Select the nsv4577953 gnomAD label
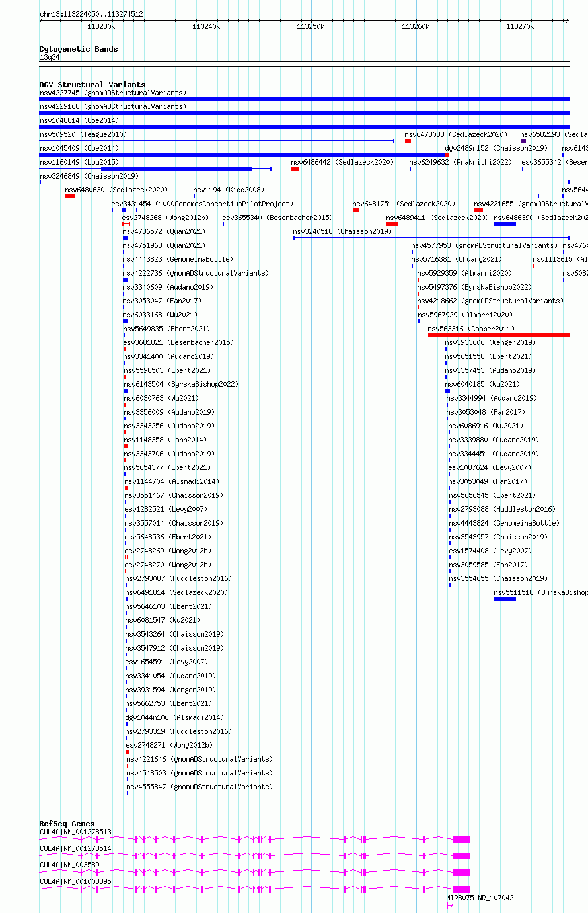Image resolution: width=588 pixels, height=913 pixels. (x=485, y=245)
